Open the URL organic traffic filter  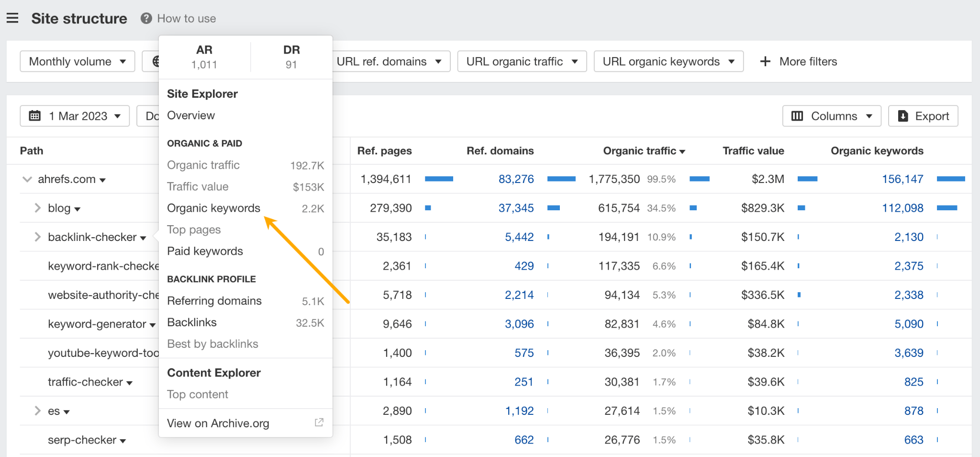[522, 61]
